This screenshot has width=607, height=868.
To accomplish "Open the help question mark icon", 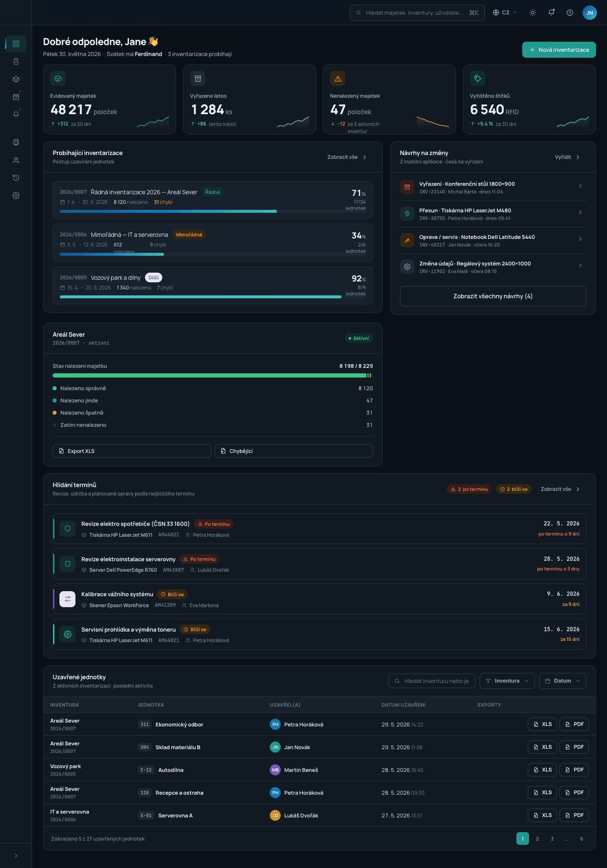I will [570, 13].
